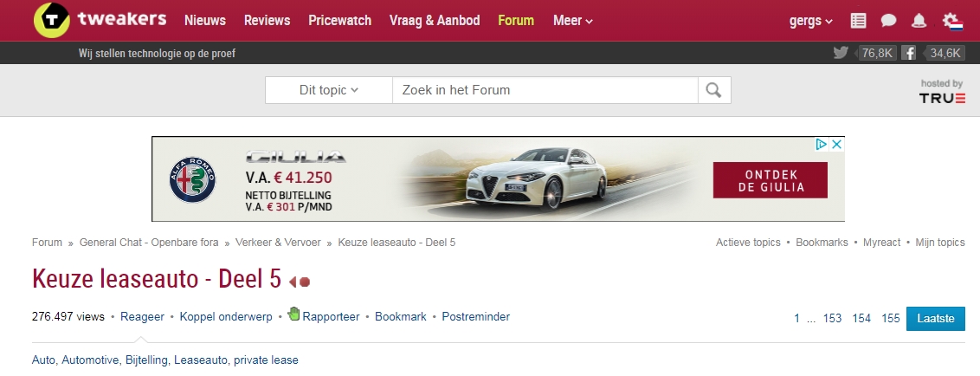
Task: Click the Alfa Romeo logo in ad
Action: click(x=192, y=179)
